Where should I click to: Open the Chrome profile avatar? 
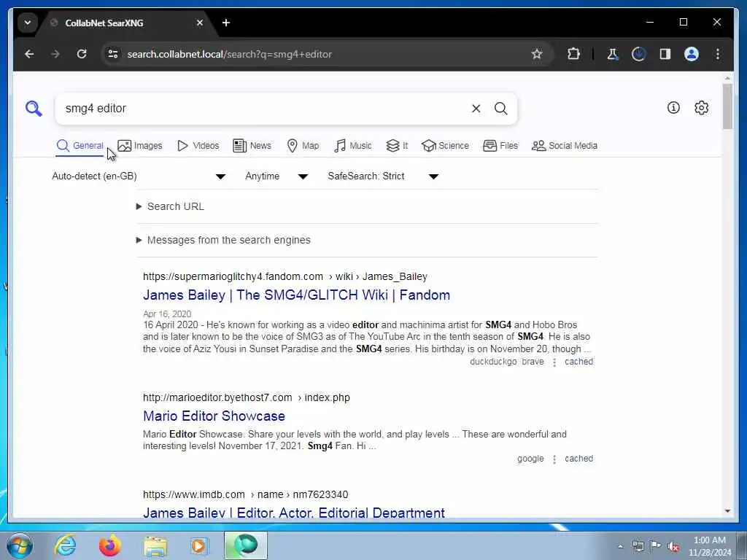(x=692, y=54)
